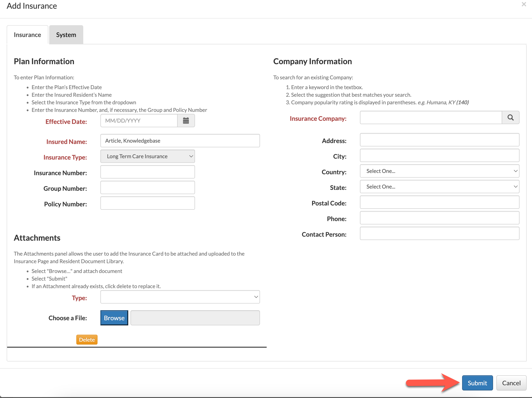Open the Effective Date calendar picker

coord(186,121)
